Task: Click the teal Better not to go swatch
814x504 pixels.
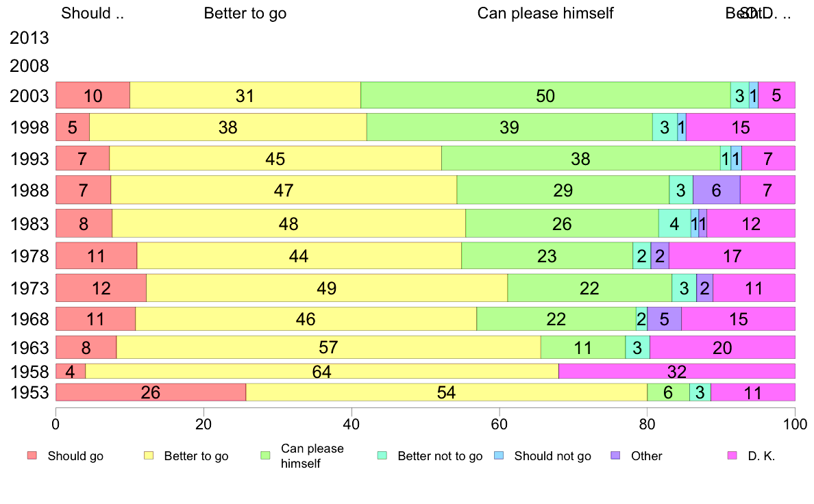Action: pyautogui.click(x=382, y=456)
